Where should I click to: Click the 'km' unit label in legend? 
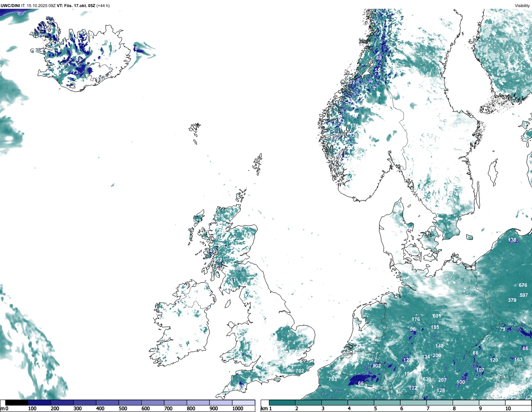(264, 409)
